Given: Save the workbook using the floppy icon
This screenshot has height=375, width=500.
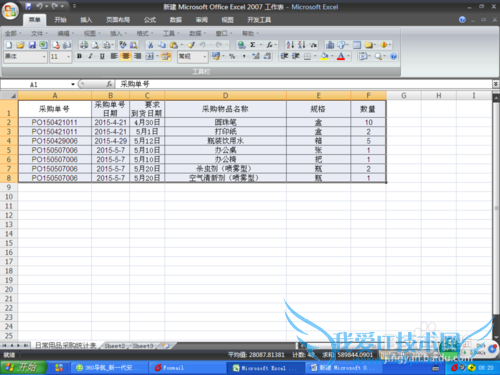Looking at the screenshot, I should coord(32,45).
